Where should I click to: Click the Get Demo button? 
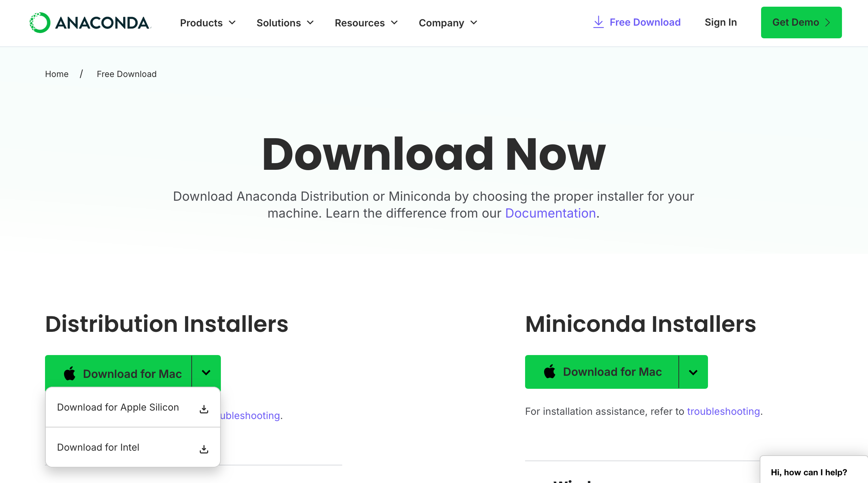pos(801,22)
